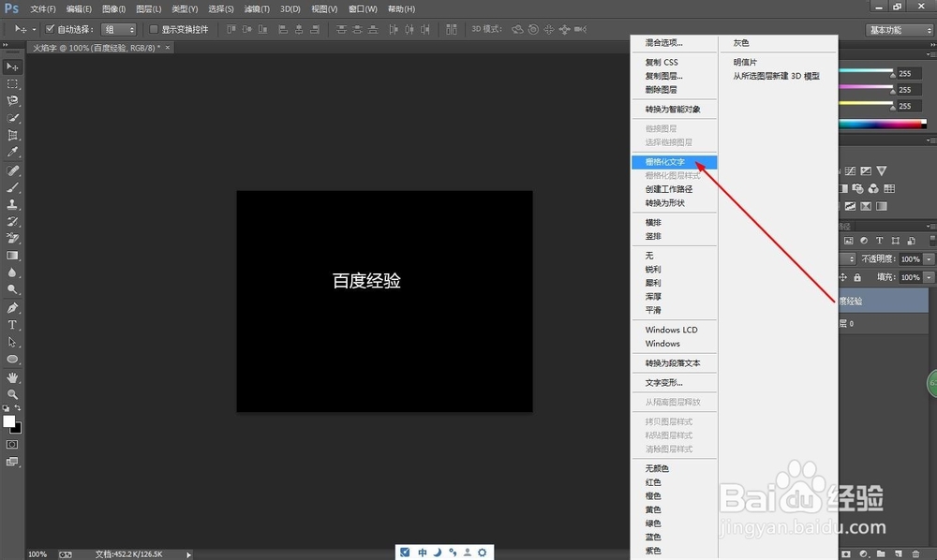The width and height of the screenshot is (937, 560).
Task: Select the Rectangular Marquee tool
Action: pyautogui.click(x=12, y=84)
